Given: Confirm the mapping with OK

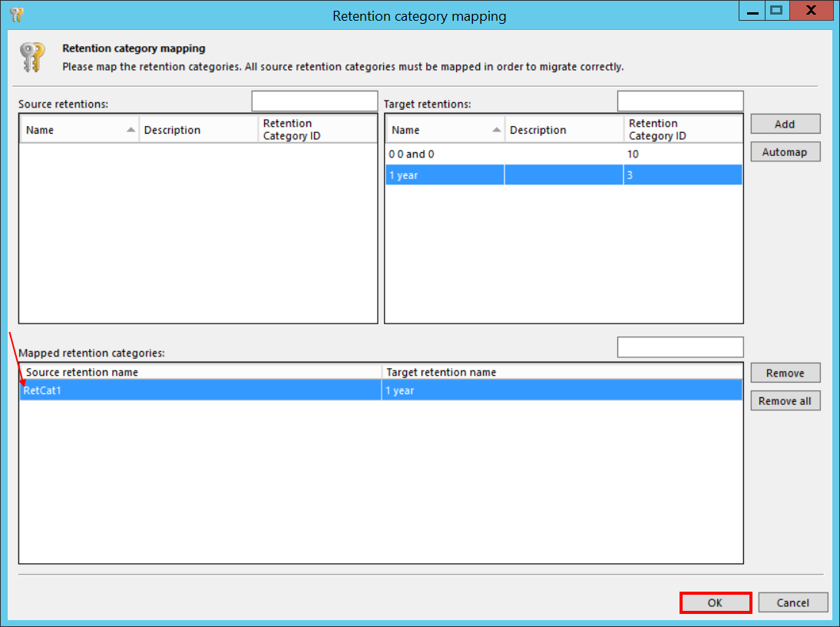Looking at the screenshot, I should click(x=715, y=602).
